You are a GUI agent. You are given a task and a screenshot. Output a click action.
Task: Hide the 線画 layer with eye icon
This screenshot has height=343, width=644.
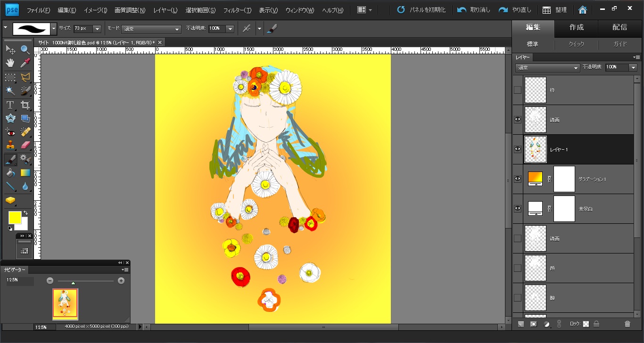[x=518, y=120]
